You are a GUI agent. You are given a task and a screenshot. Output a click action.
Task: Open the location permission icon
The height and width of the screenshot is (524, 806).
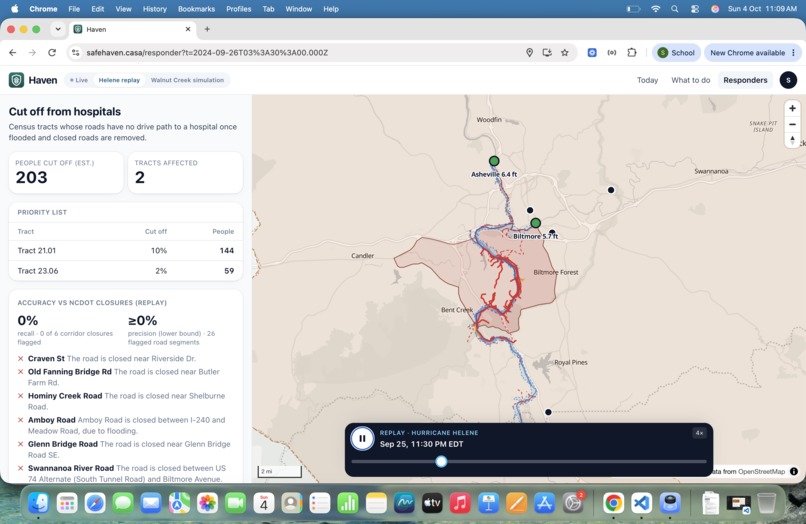click(529, 52)
